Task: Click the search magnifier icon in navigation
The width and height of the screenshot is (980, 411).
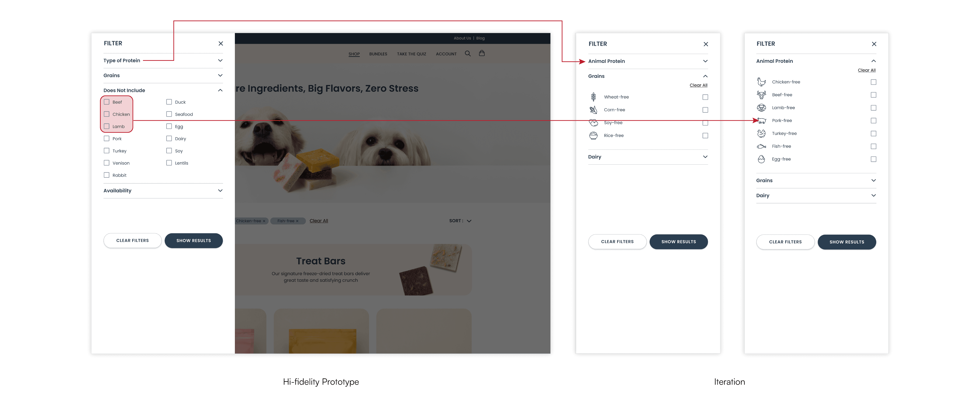Action: [468, 54]
